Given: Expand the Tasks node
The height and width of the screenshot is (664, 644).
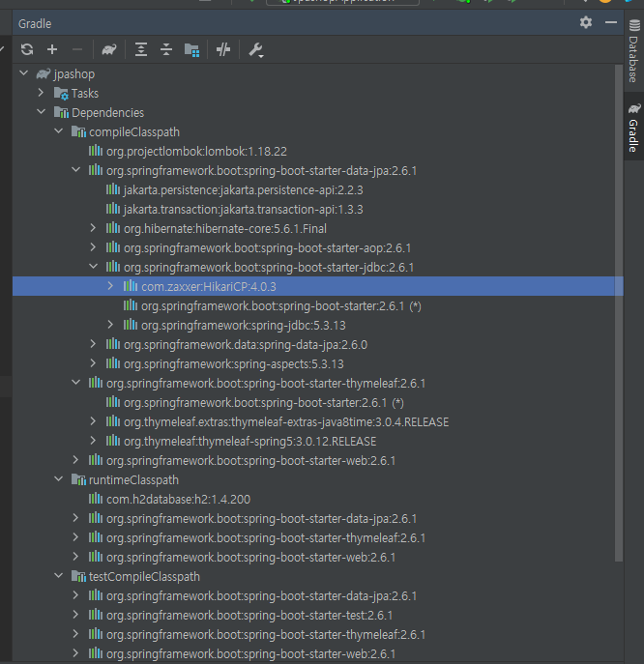Looking at the screenshot, I should [x=42, y=93].
